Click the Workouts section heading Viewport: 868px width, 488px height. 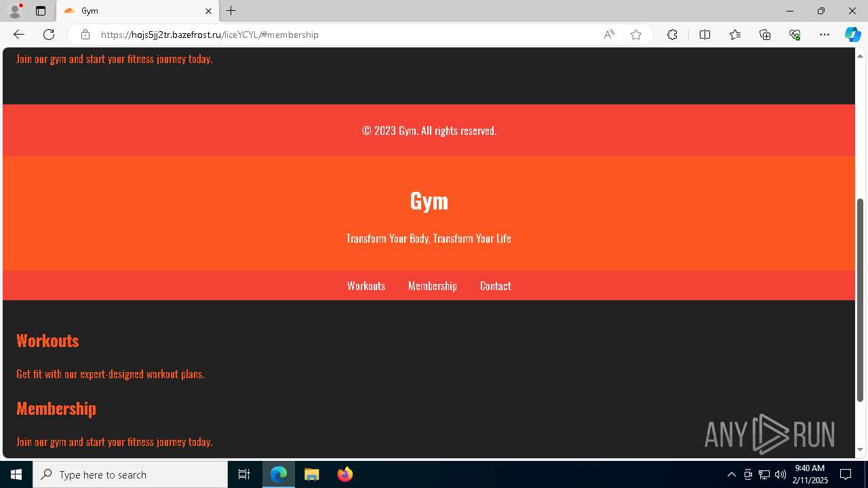pyautogui.click(x=47, y=340)
